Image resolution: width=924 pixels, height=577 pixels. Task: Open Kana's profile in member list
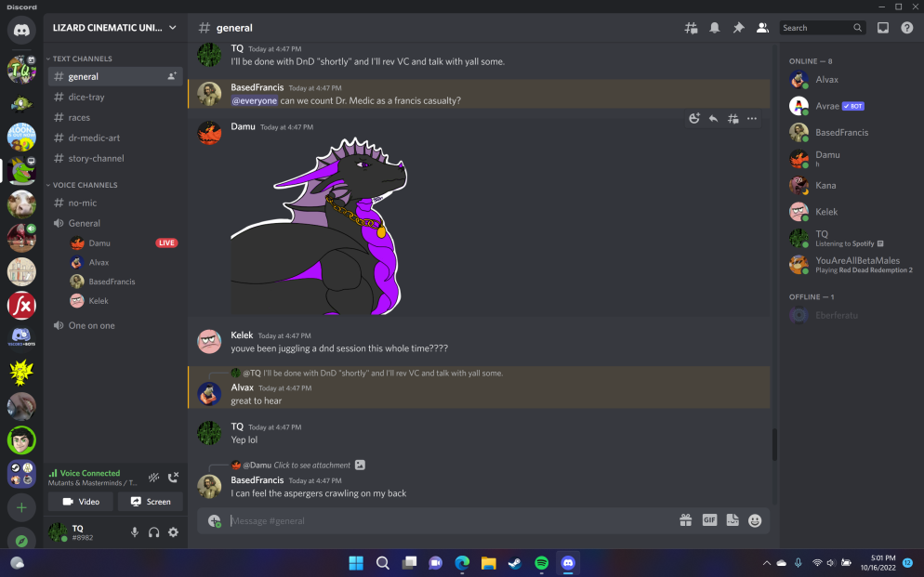pyautogui.click(x=851, y=186)
